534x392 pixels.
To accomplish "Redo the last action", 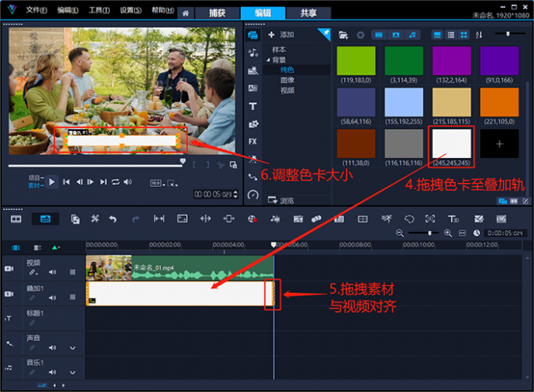I will (136, 219).
